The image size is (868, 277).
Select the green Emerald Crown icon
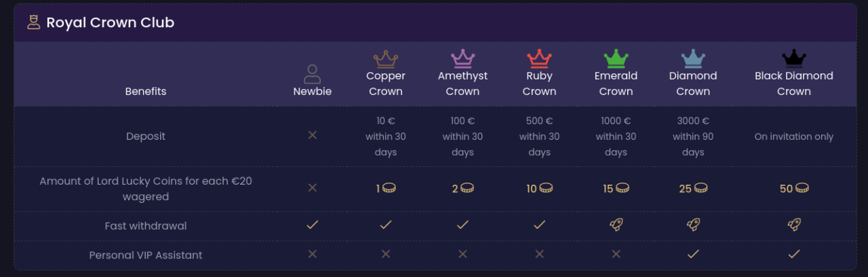tap(616, 58)
